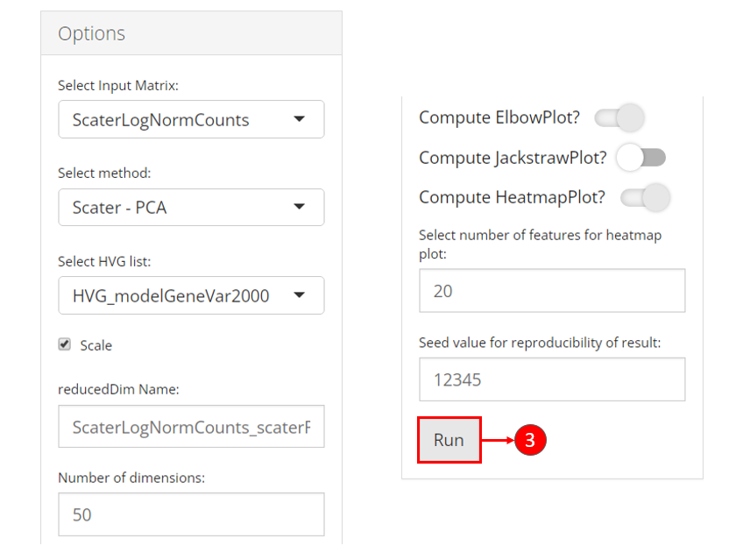Screen dimensions: 743x560
Task: Uncheck the Scale checkbox
Action: coord(64,344)
